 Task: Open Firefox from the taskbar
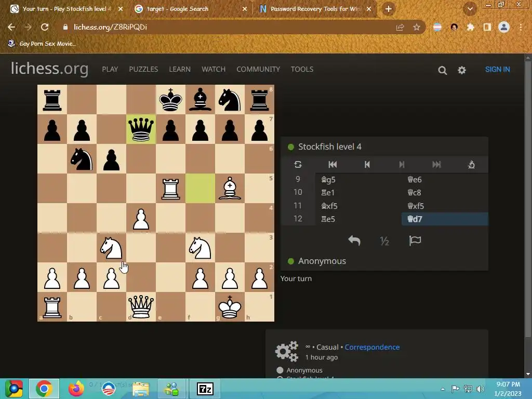pos(76,389)
